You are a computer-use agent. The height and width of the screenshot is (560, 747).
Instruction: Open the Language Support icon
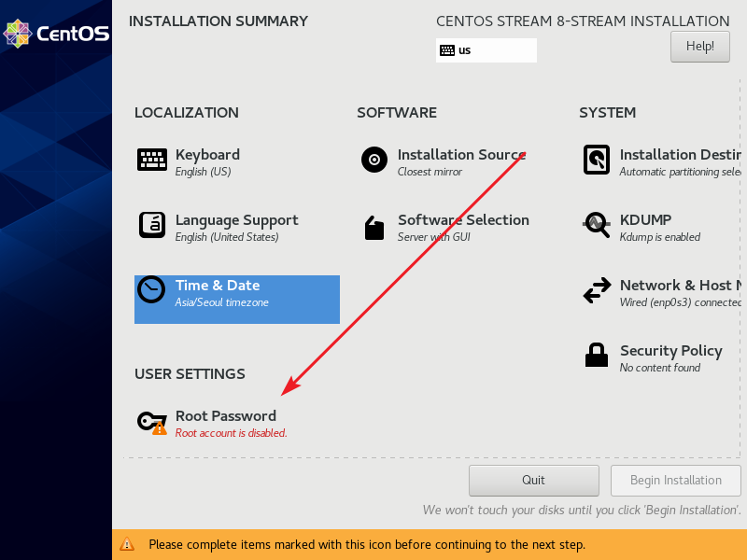pyautogui.click(x=152, y=225)
